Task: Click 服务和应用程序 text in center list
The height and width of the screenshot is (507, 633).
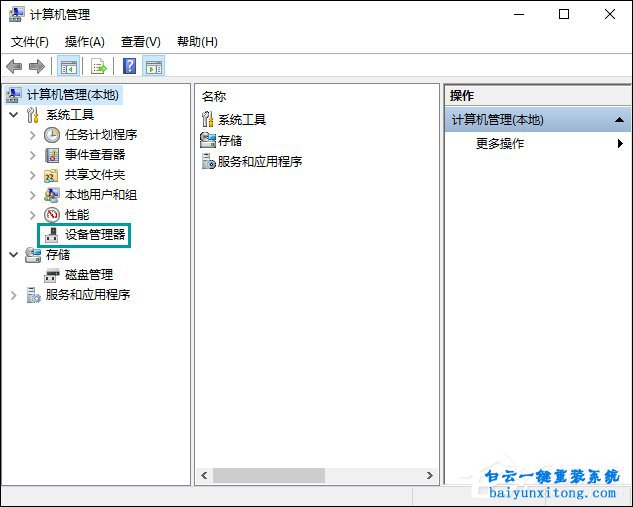Action: point(260,161)
